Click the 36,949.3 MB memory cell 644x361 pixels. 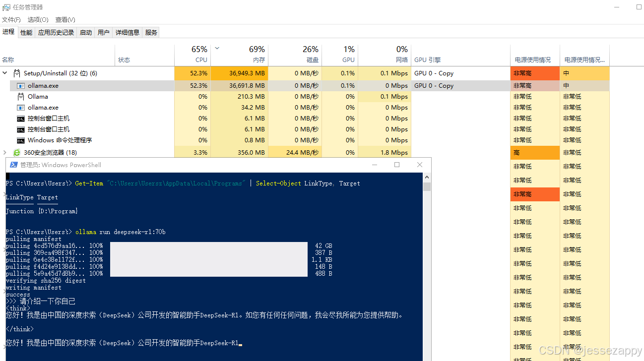point(240,73)
